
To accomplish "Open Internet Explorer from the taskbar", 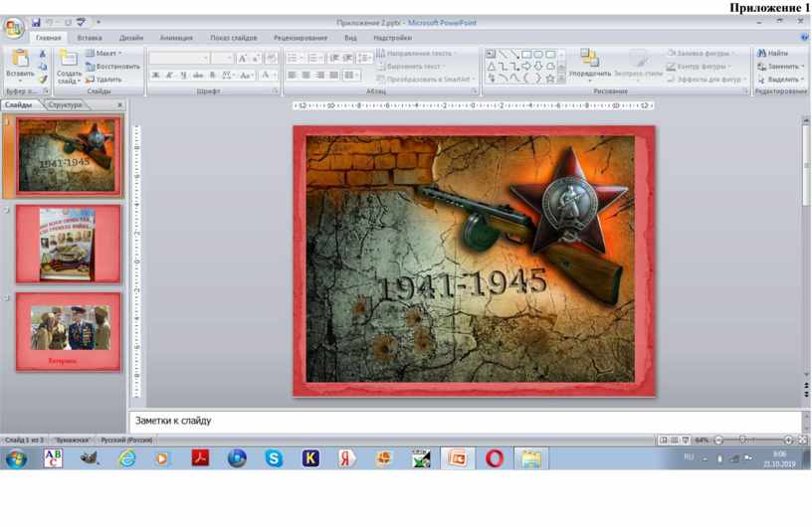I will 127,458.
